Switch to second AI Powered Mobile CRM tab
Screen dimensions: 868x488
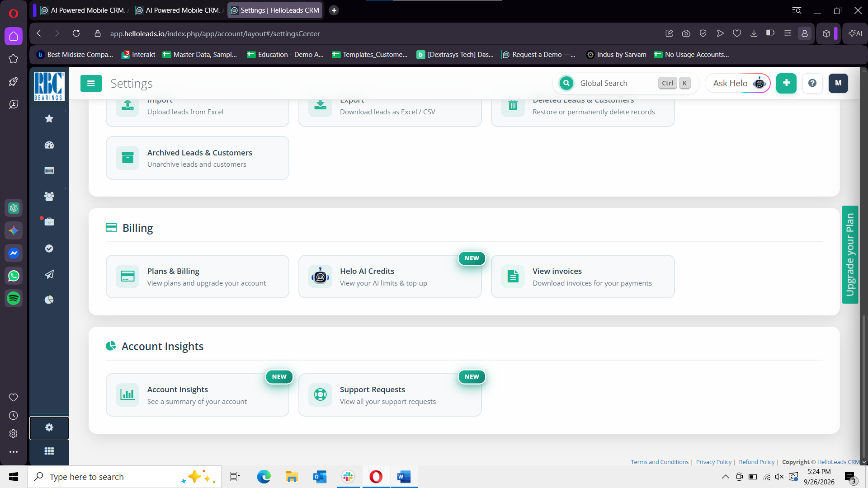[179, 10]
